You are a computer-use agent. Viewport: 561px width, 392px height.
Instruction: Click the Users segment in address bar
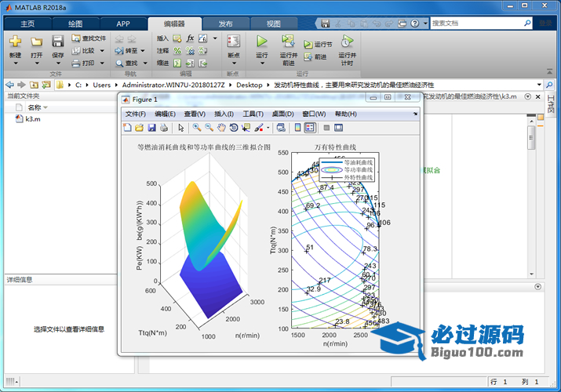click(102, 85)
